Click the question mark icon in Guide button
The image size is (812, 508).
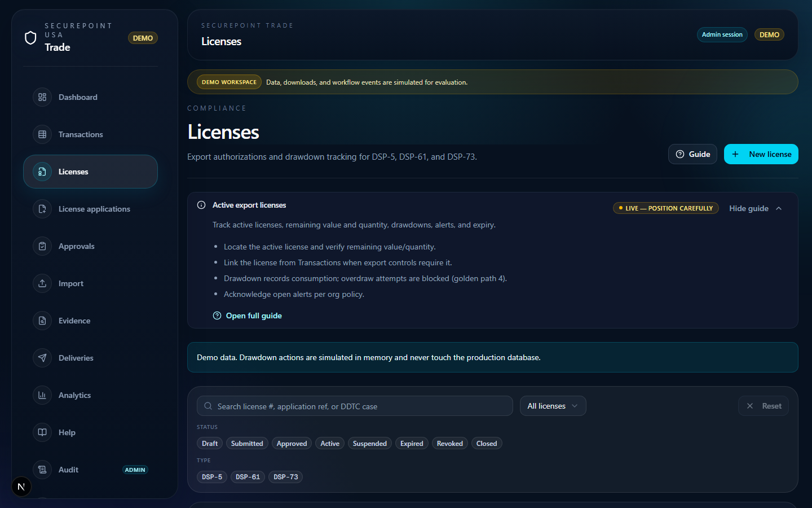click(x=680, y=154)
